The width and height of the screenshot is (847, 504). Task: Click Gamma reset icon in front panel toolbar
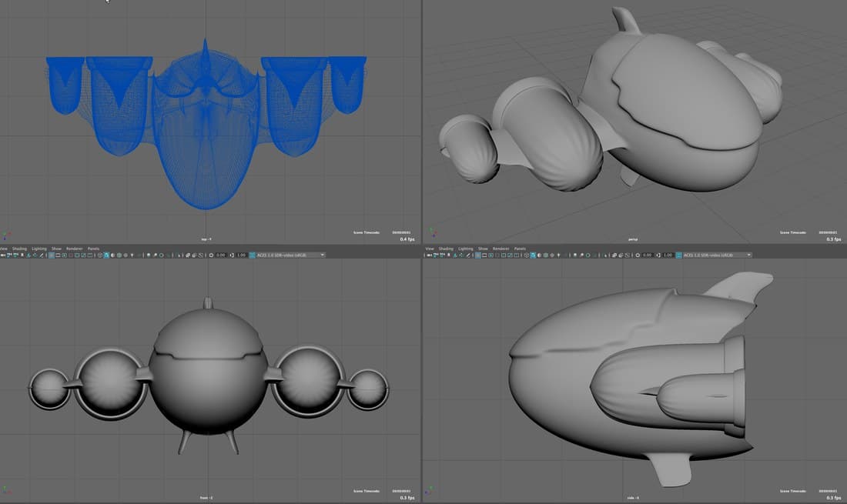232,255
